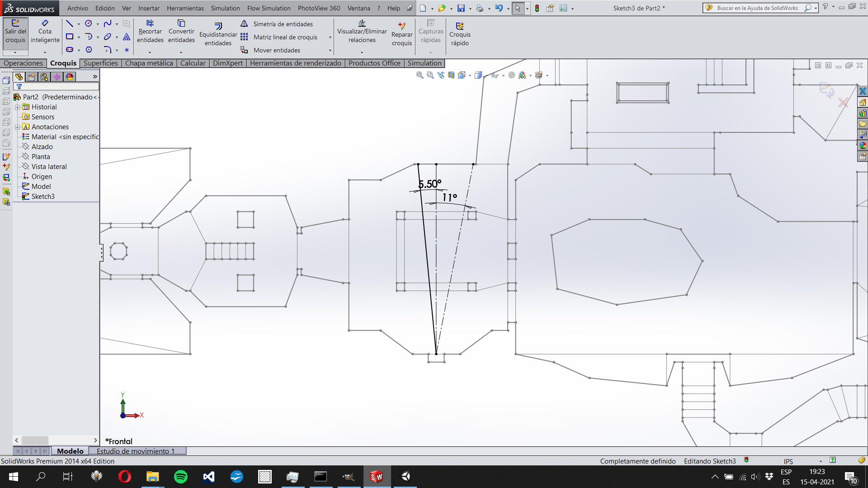Click Equidistanciar entidades offset tool
The height and width of the screenshot is (488, 868).
218,34
